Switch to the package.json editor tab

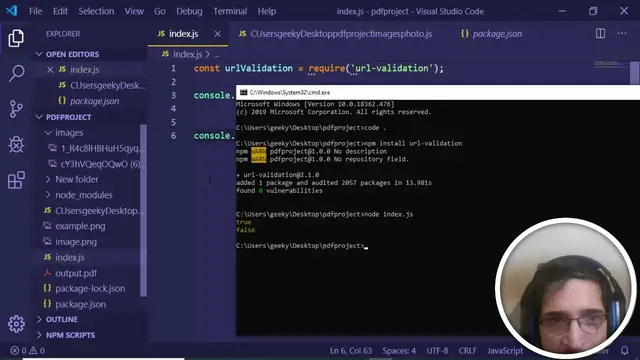(491, 34)
